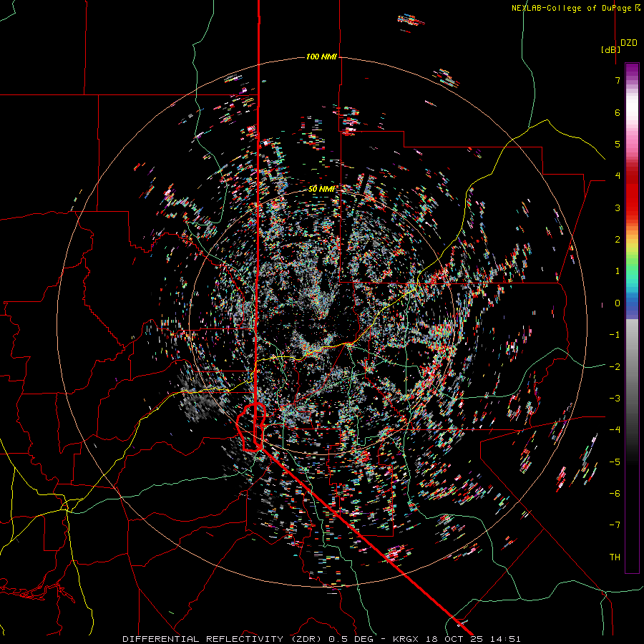Click the "-4" value on the scale
The width and height of the screenshot is (644, 644).
[615, 430]
